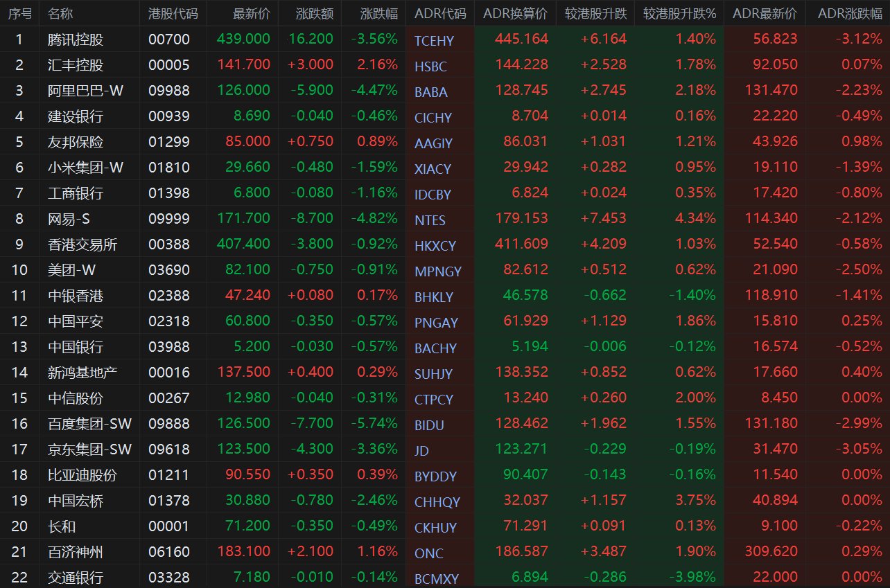Choose the 友邦保险 stock name
Image resolution: width=890 pixels, height=588 pixels.
(76, 142)
